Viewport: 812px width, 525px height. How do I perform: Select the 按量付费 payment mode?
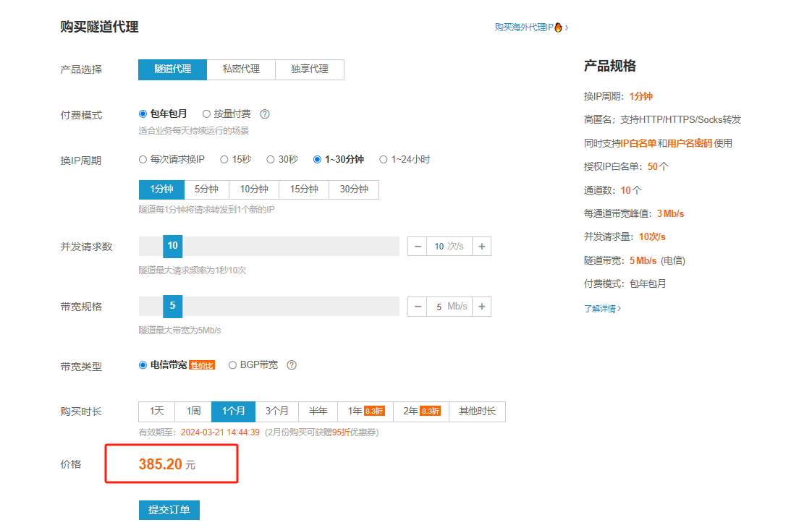(227, 114)
